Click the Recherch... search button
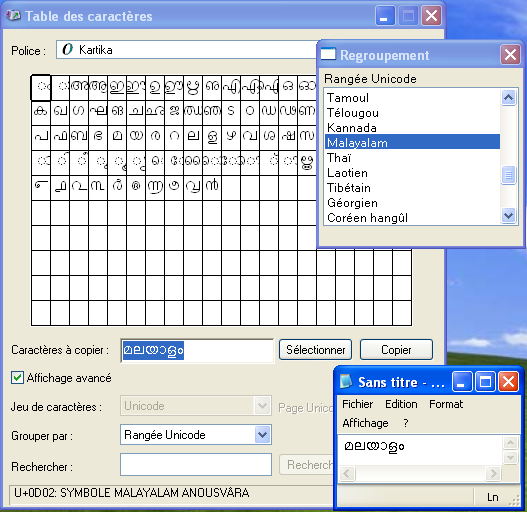Image resolution: width=527 pixels, height=512 pixels. (x=307, y=465)
